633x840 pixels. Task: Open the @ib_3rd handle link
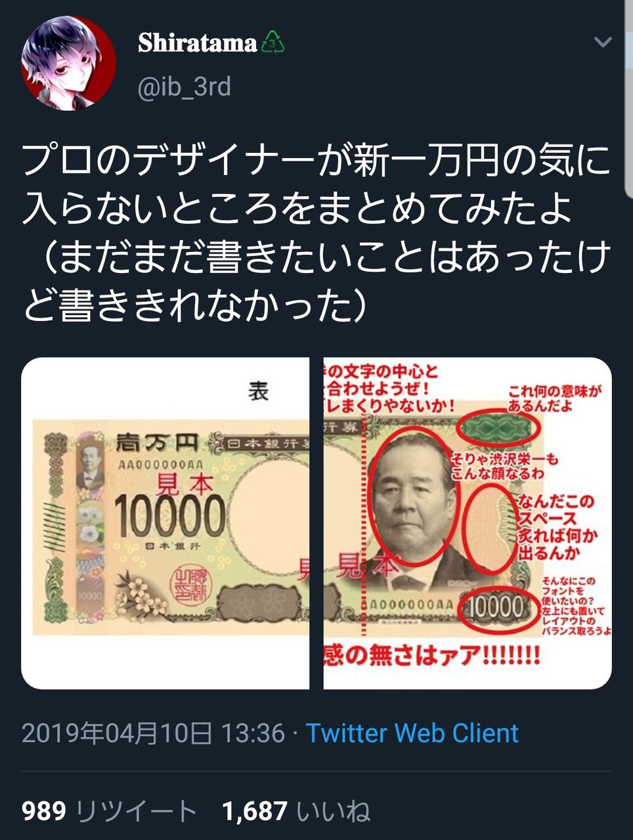coord(184,87)
